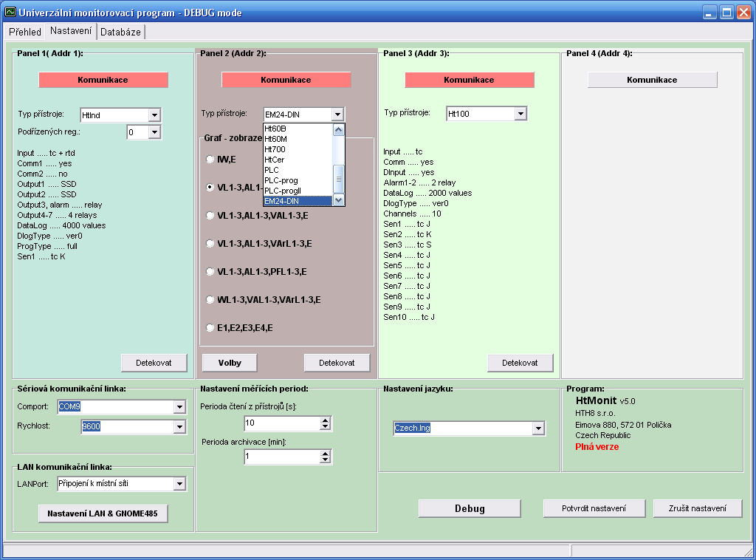This screenshot has height=560, width=756.
Task: Click the Volby button in Panel 2
Action: click(230, 363)
